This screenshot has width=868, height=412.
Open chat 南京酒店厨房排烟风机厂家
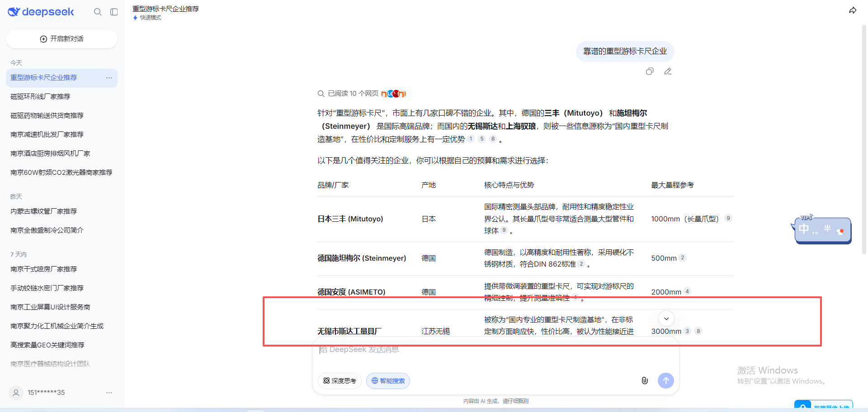(61, 154)
